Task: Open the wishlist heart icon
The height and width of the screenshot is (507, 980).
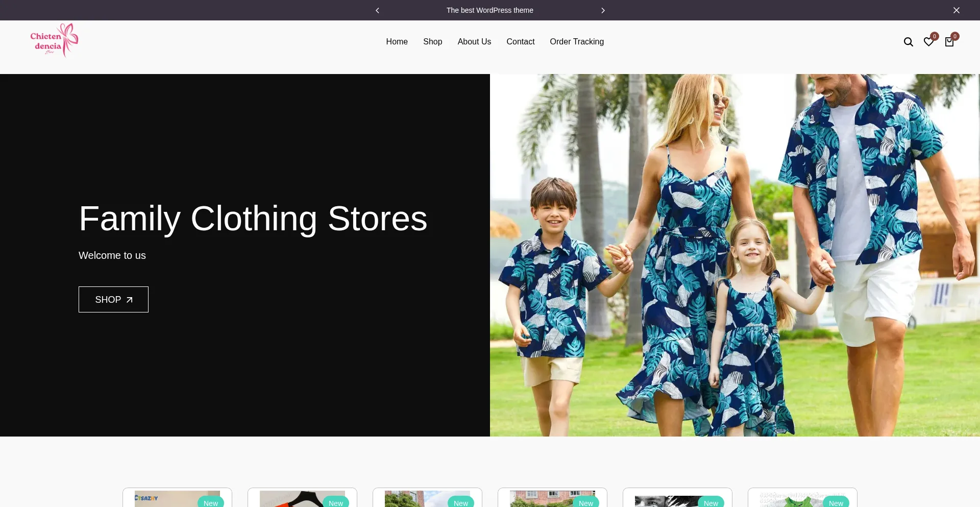Action: pyautogui.click(x=928, y=42)
